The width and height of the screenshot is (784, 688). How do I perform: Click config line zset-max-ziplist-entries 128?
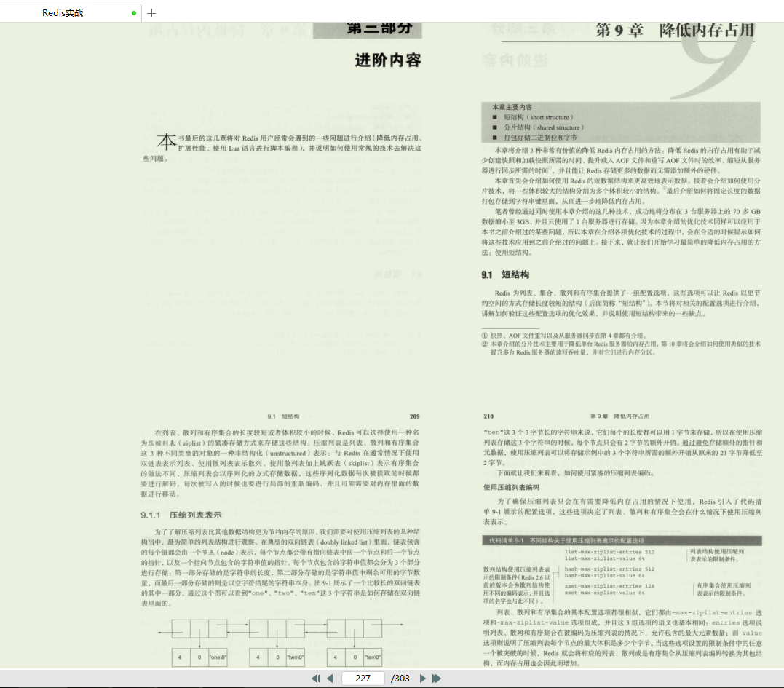(x=609, y=586)
